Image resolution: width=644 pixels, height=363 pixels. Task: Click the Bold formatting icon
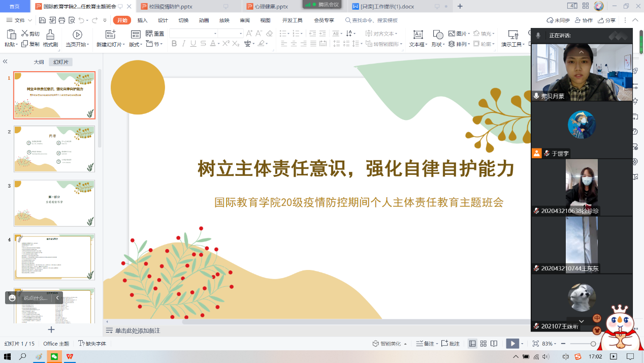(x=174, y=44)
